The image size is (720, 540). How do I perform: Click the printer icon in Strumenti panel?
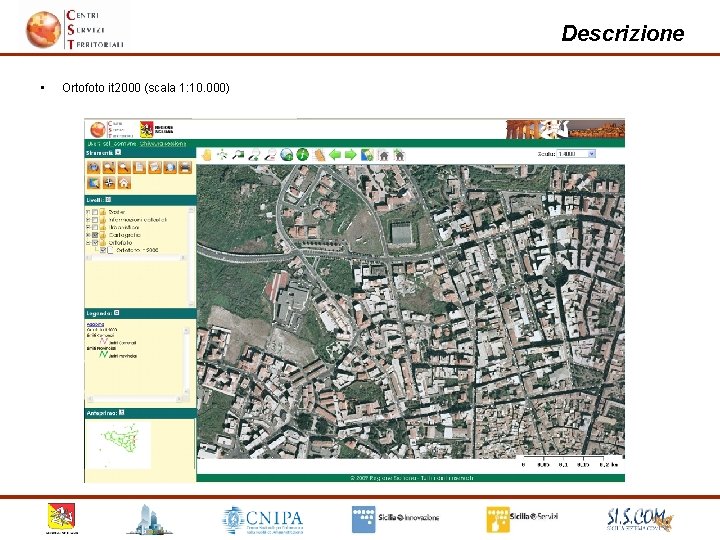click(185, 168)
